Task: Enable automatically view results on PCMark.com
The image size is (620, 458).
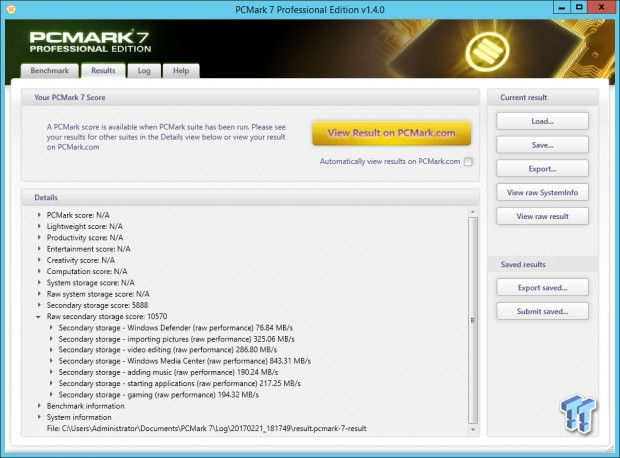Action: [468, 162]
